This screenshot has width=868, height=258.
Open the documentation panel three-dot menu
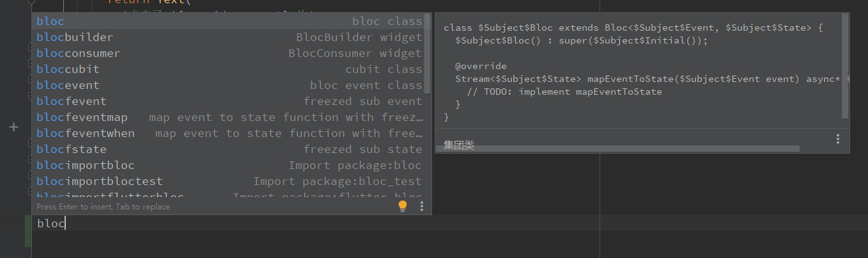[837, 139]
